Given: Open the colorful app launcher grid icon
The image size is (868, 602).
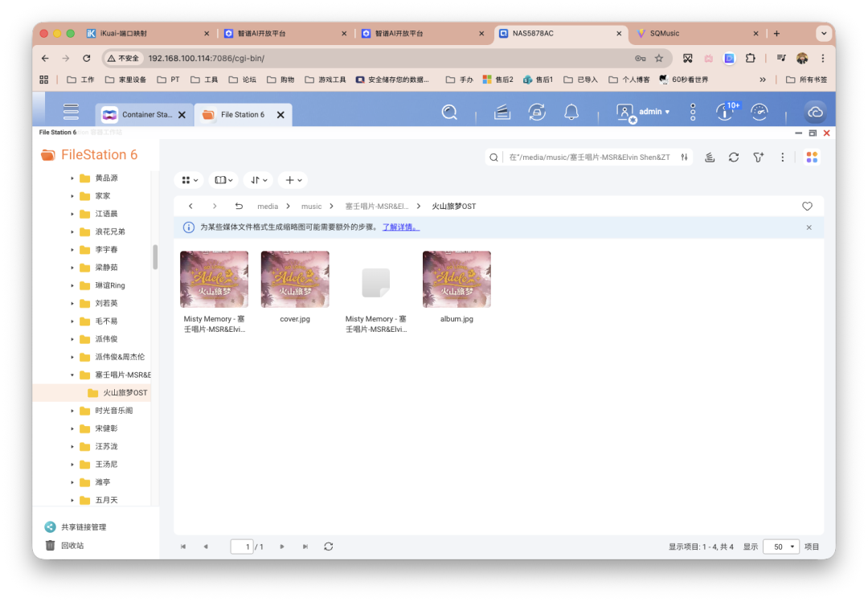Looking at the screenshot, I should coord(812,158).
